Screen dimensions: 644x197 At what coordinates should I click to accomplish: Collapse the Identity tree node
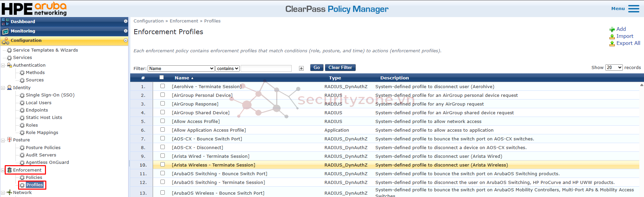pyautogui.click(x=3, y=88)
